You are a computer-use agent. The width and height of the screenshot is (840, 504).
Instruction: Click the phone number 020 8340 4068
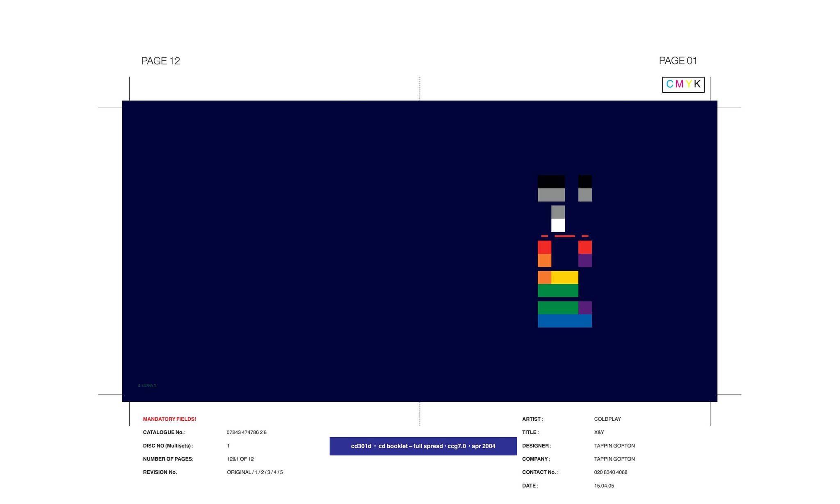[x=611, y=472]
